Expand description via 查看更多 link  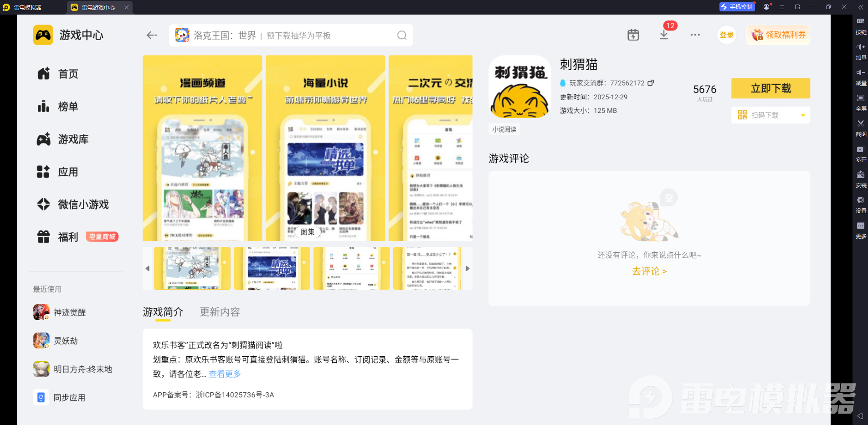(225, 374)
